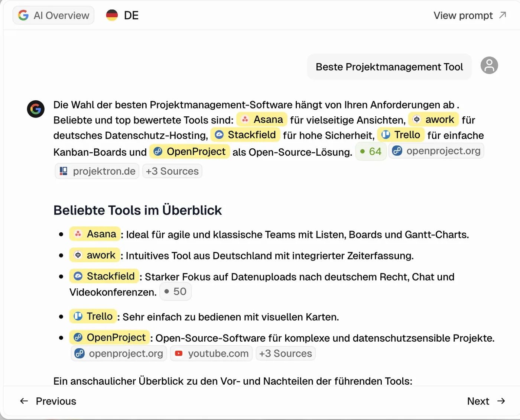Click the OpenProject tag in the bullet list
Screen dimensions: 520x420
(x=110, y=338)
